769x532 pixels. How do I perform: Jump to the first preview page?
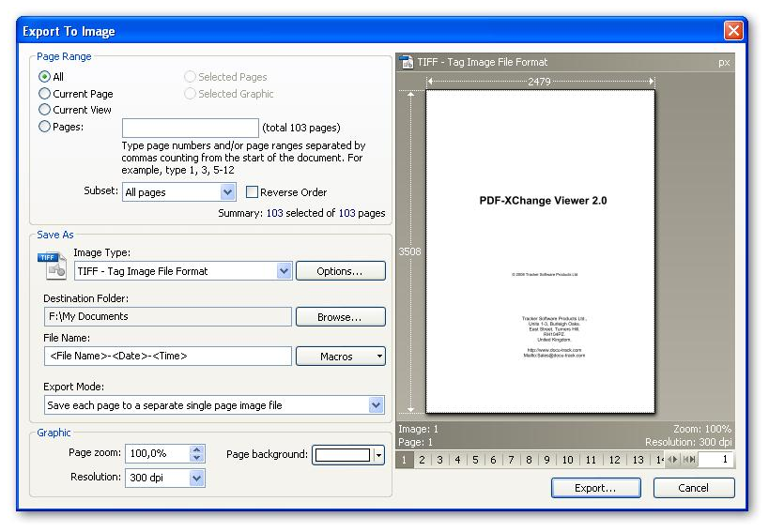[685, 460]
